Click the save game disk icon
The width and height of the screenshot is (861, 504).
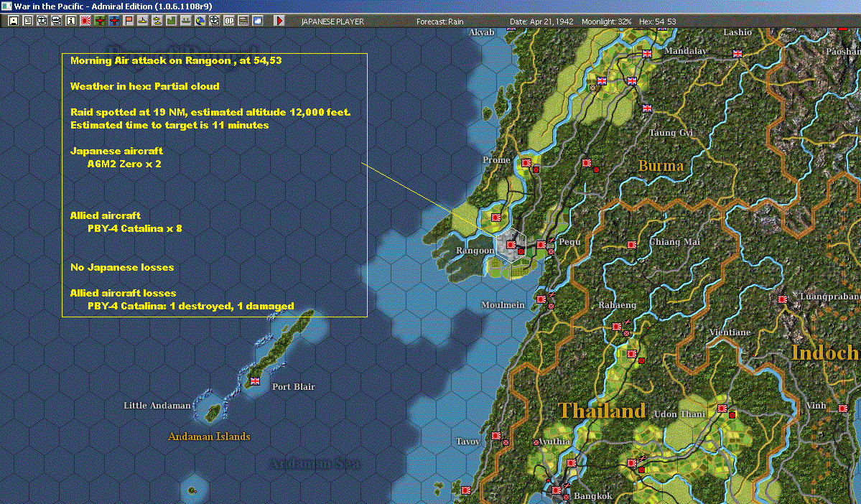pyautogui.click(x=14, y=21)
